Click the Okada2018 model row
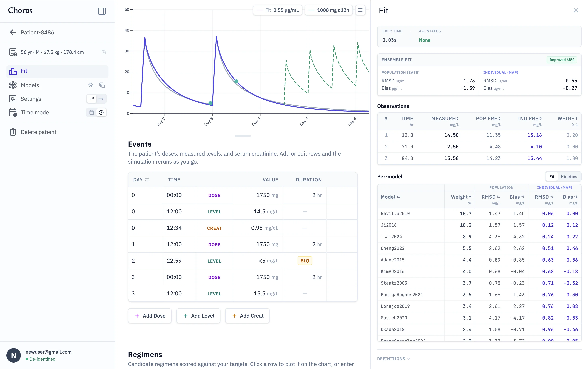Screen dimensions: 588x369 479,330
